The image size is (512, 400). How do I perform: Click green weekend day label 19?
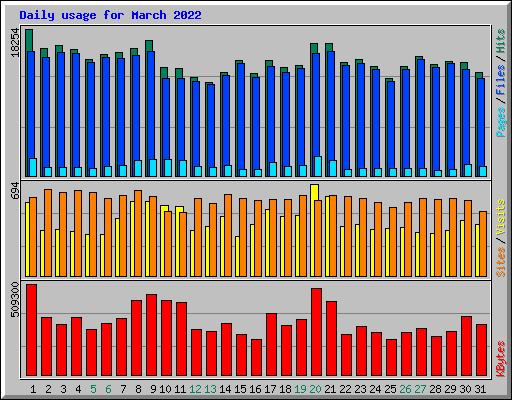(x=300, y=389)
